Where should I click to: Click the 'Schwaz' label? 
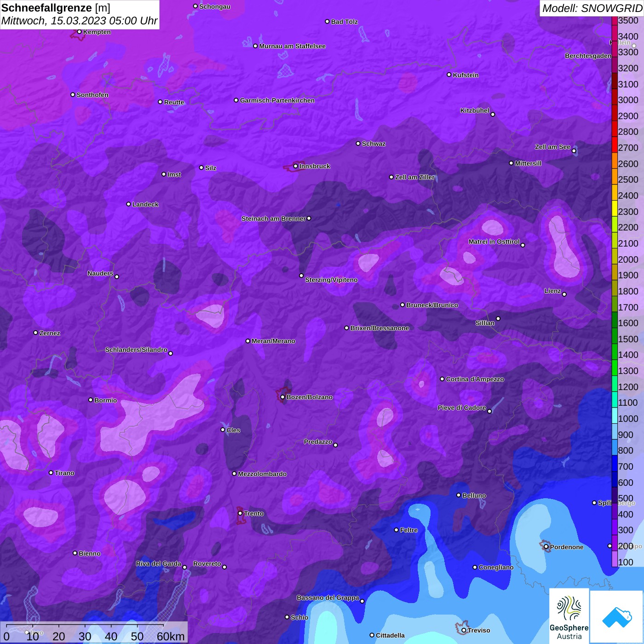pyautogui.click(x=374, y=144)
